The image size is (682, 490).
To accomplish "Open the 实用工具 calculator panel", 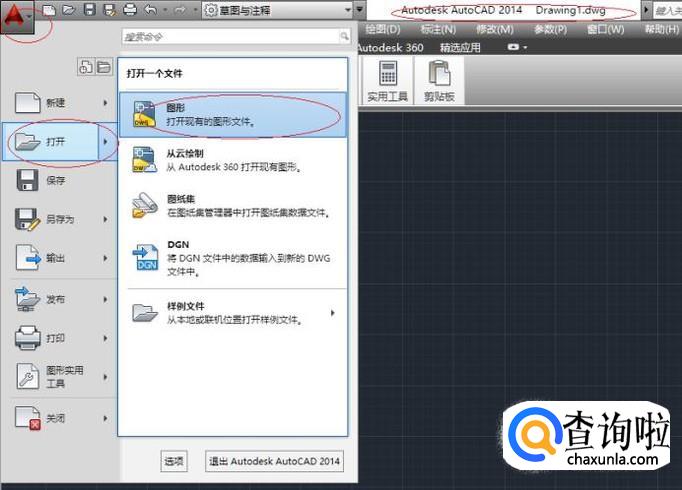I will click(x=388, y=81).
